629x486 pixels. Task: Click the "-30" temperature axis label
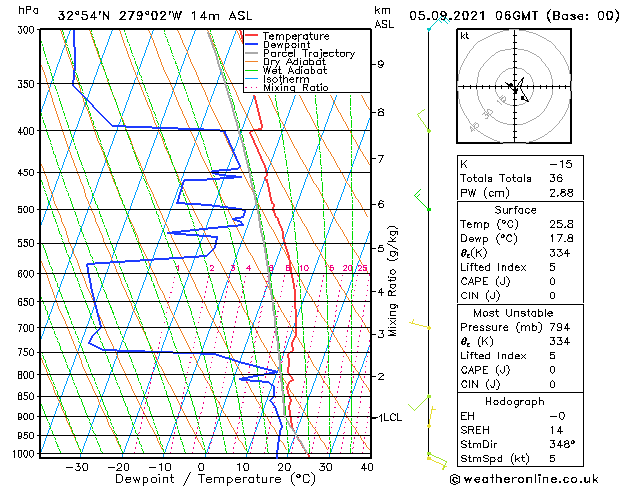(77, 467)
